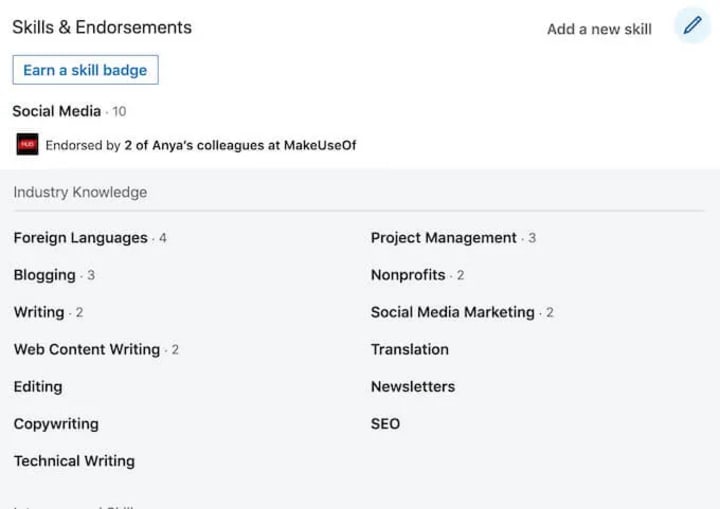This screenshot has width=720, height=509.
Task: Select the Newsletters skill
Action: coord(413,386)
